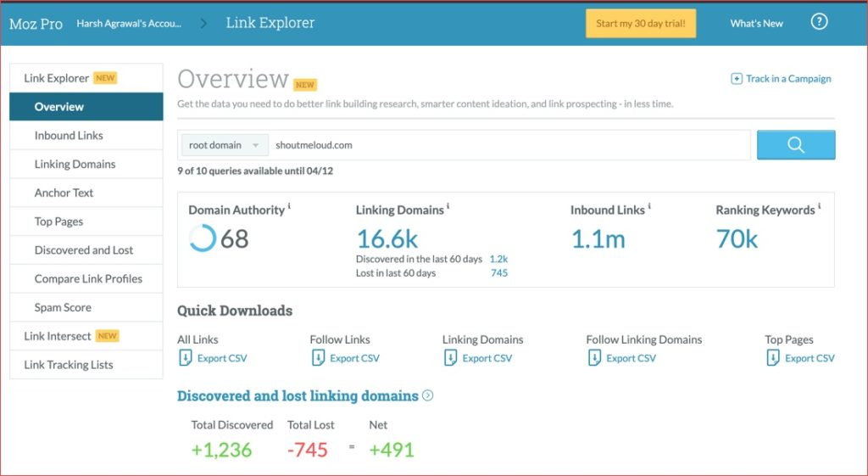Viewport: 868px width, 476px height.
Task: Click the help question mark icon
Action: pyautogui.click(x=820, y=22)
